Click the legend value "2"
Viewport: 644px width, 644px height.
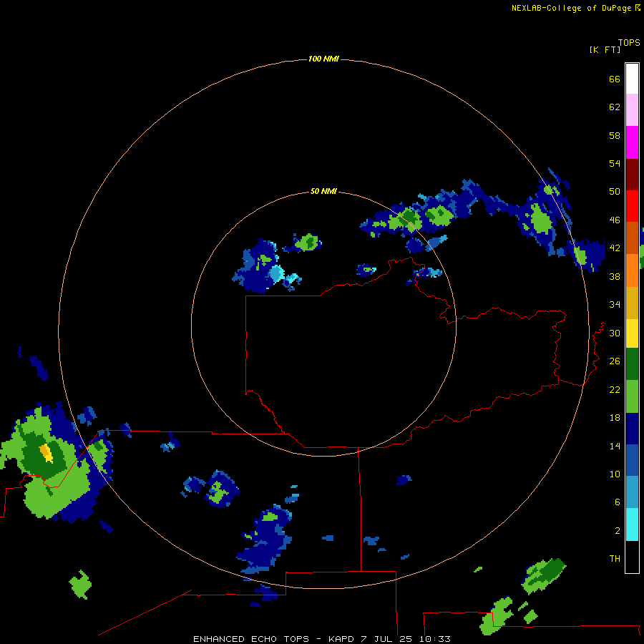point(618,531)
